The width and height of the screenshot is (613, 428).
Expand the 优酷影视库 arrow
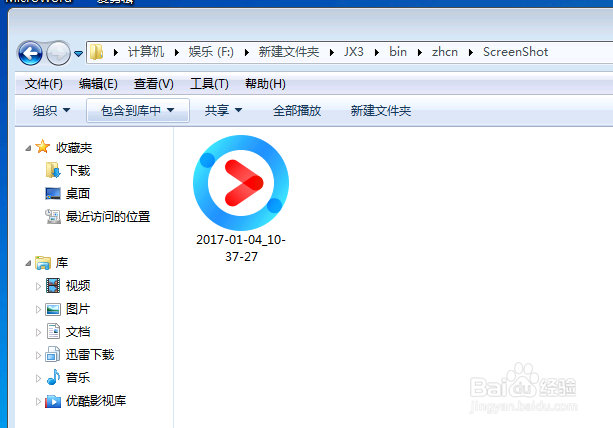click(38, 401)
